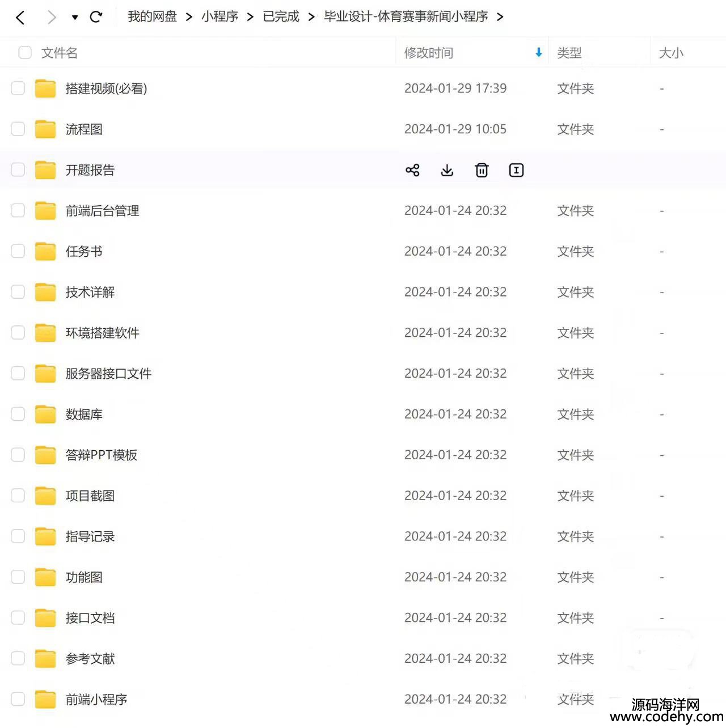726x728 pixels.
Task: Click the 环境搭建软件 folder icon
Action: (45, 333)
